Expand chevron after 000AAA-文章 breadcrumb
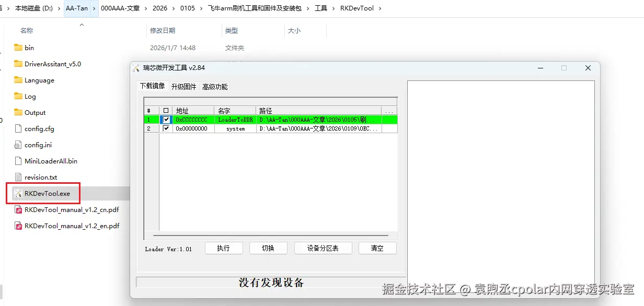Viewport: 644px width, 306px height. point(146,8)
